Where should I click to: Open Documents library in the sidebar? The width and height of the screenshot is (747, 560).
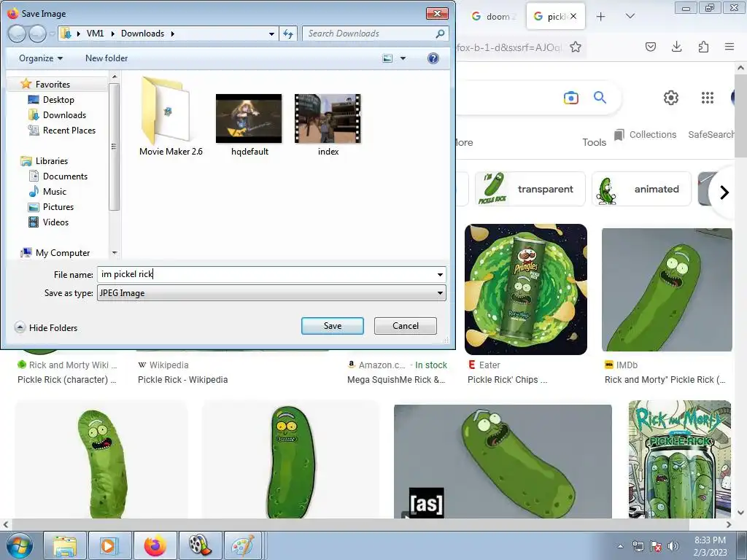65,176
